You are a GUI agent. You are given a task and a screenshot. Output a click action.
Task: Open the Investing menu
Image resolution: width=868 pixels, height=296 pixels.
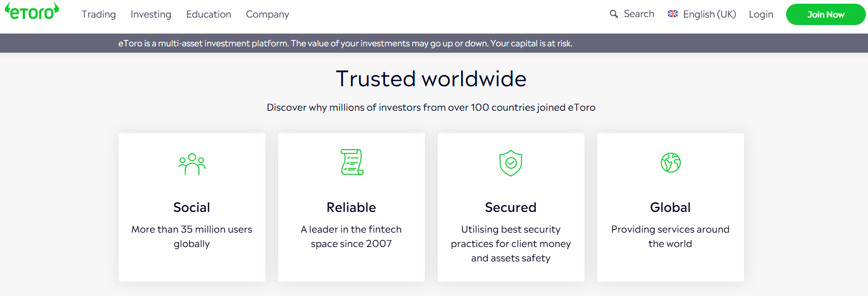[151, 14]
